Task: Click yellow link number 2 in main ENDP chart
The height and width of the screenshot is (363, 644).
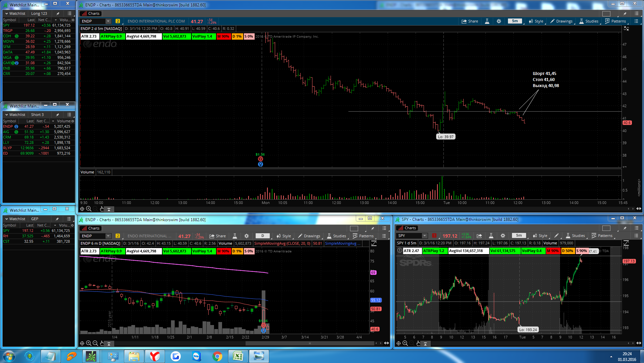Action: tap(118, 21)
